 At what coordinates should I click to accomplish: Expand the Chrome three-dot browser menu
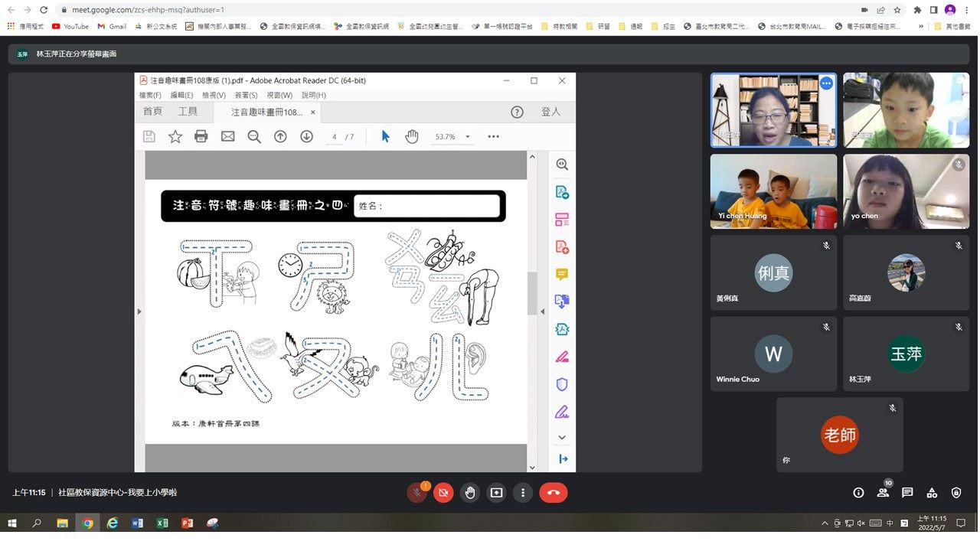pos(968,10)
